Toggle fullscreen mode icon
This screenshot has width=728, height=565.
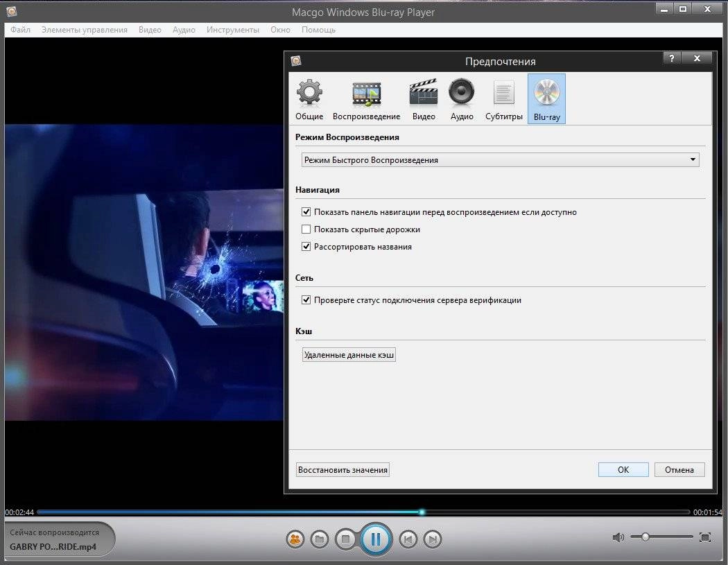[x=705, y=537]
